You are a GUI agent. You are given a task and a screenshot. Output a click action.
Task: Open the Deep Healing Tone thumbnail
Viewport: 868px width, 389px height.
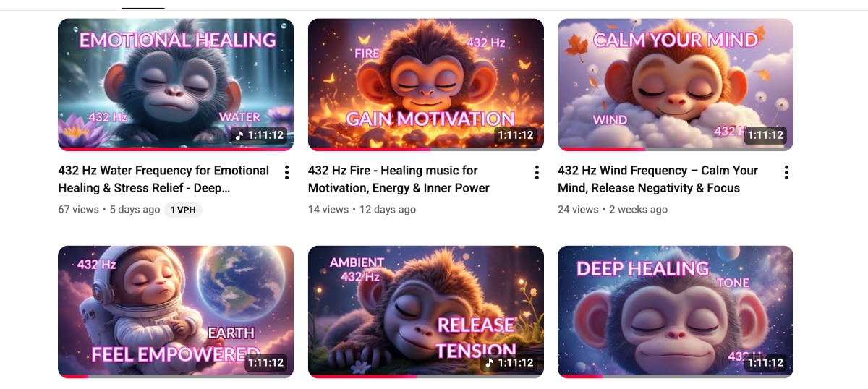676,312
